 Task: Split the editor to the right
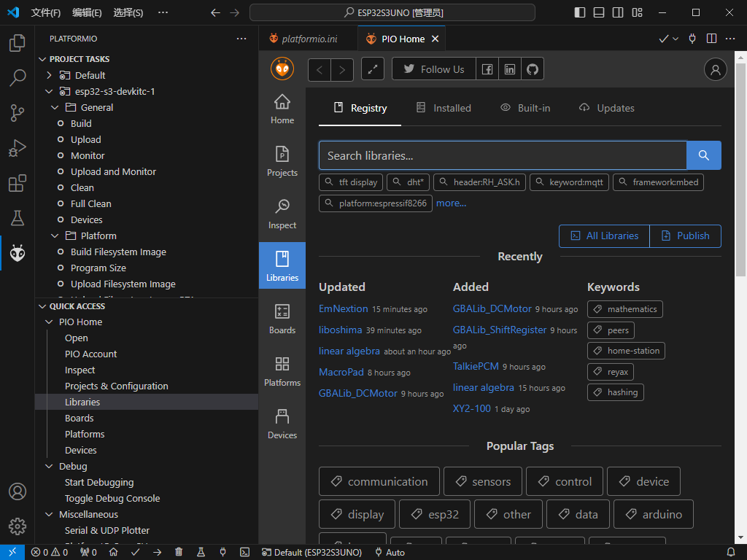[711, 39]
